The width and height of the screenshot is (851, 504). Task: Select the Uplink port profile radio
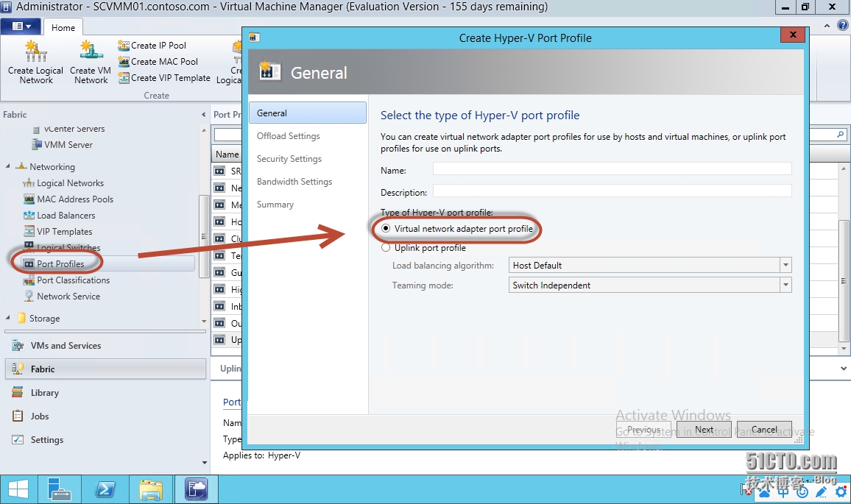pyautogui.click(x=386, y=248)
